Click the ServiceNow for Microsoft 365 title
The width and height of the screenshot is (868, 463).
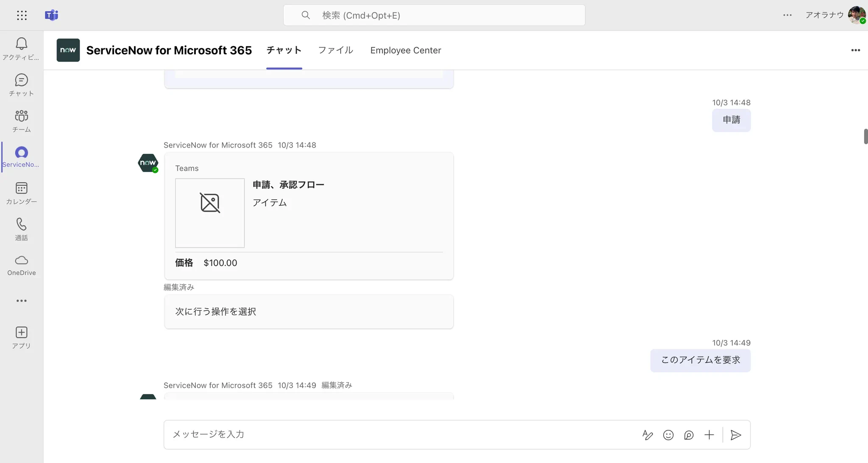[169, 50]
